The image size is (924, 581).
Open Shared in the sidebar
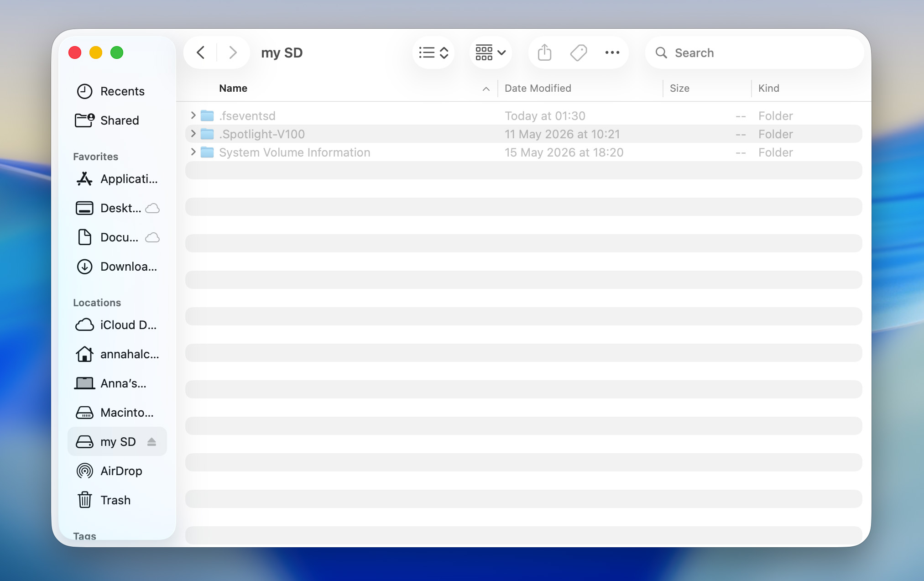117,120
